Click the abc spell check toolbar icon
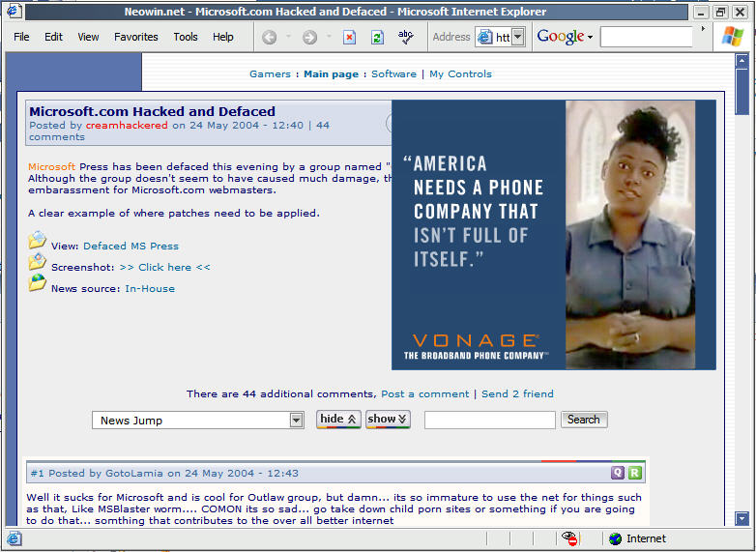 click(x=405, y=37)
